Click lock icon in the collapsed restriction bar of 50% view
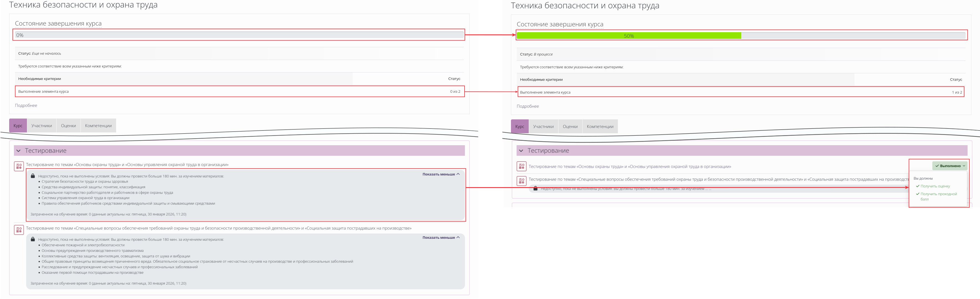The height and width of the screenshot is (299, 980). point(535,189)
